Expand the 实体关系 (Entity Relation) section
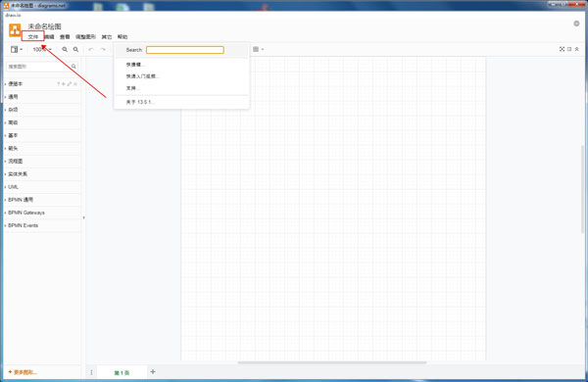The image size is (588, 382). 42,174
